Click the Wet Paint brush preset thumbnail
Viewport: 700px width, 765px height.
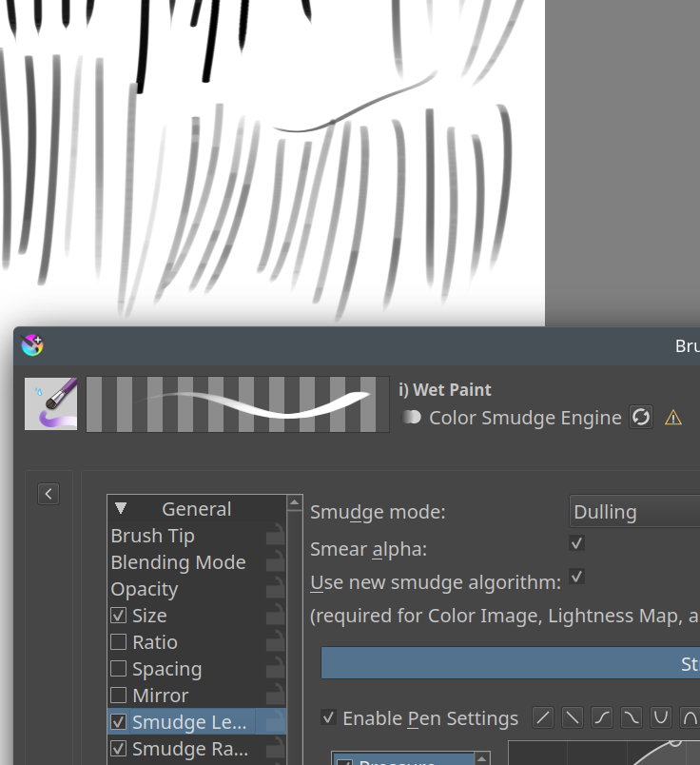pos(50,404)
